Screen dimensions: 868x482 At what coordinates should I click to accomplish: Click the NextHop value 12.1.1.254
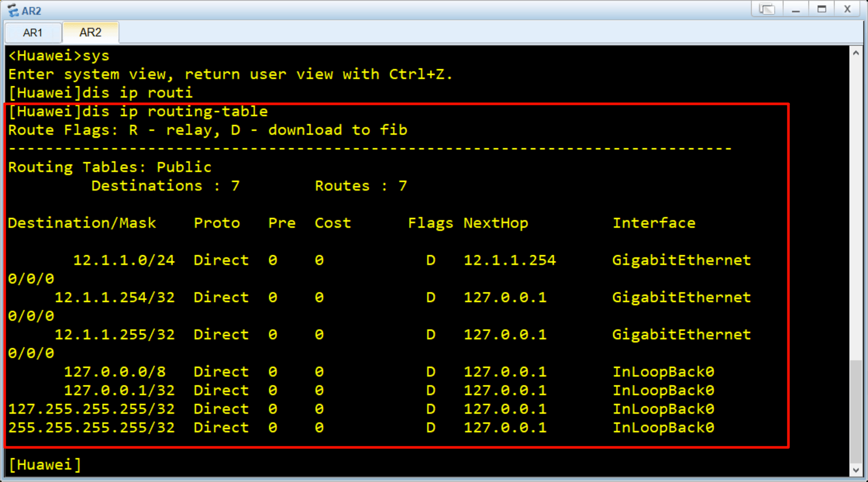(509, 260)
